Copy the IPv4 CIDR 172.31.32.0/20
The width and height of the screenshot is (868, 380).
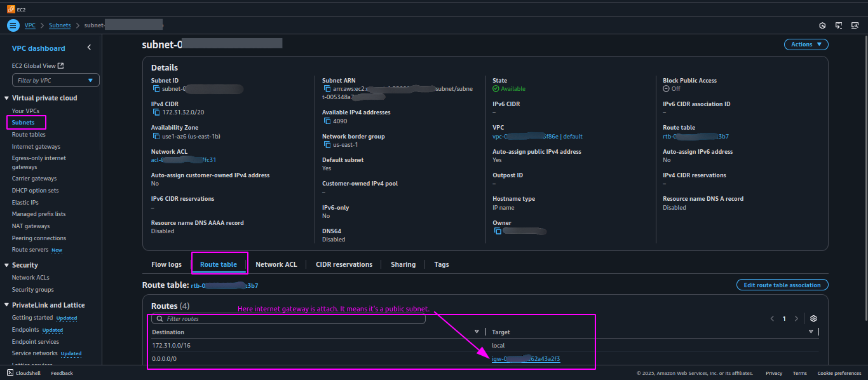[x=156, y=112]
